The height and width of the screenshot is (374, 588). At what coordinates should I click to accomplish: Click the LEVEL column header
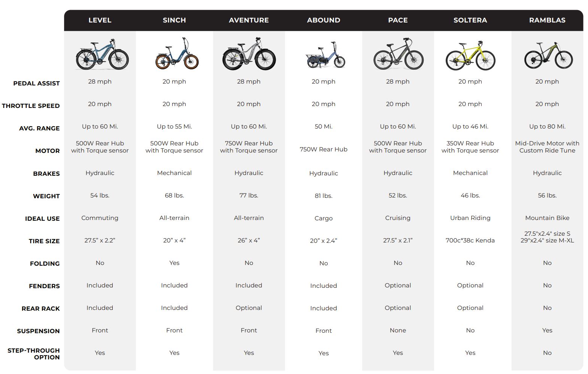pyautogui.click(x=100, y=20)
